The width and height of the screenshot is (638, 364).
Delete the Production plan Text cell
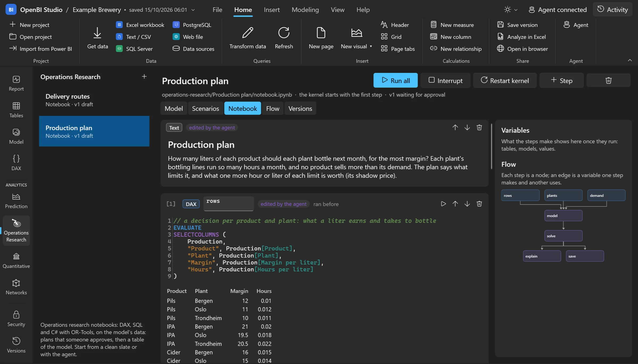tap(479, 128)
